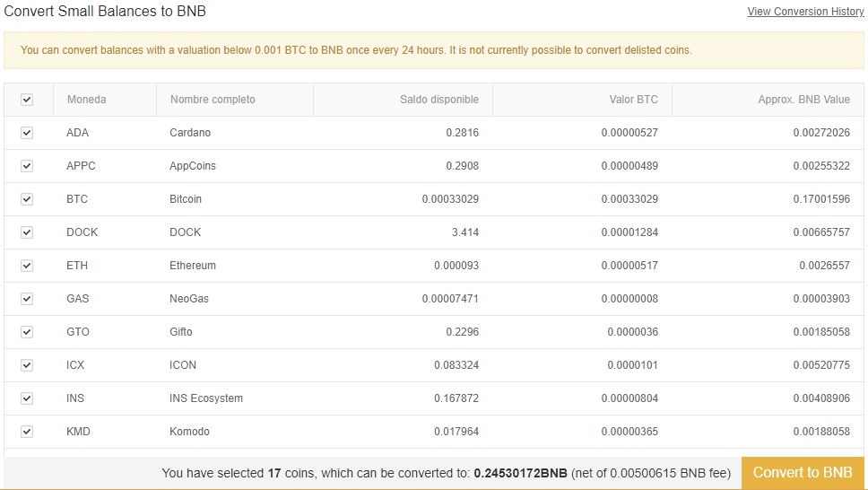
Task: Uncheck the ETH Ethereum checkbox
Action: (x=27, y=266)
